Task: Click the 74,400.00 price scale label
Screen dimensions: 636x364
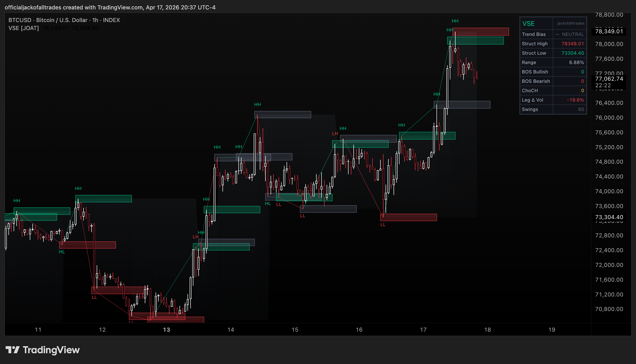Action: (609, 177)
